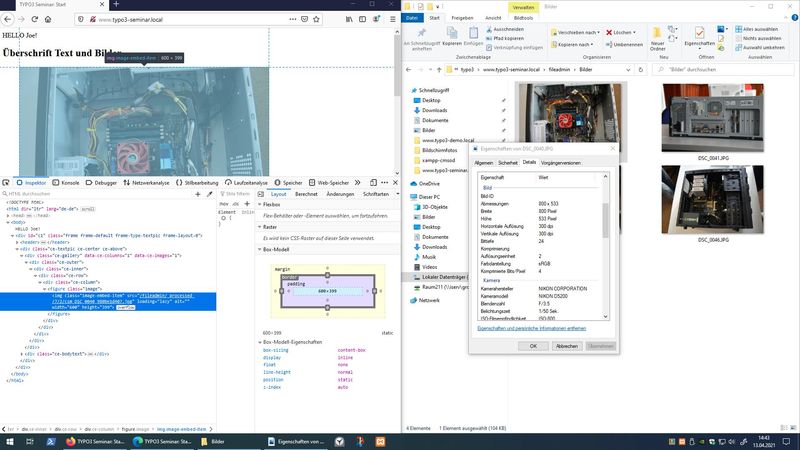800x450 pixels.
Task: Open Firefox from the Windows taskbar
Action: click(x=70, y=441)
